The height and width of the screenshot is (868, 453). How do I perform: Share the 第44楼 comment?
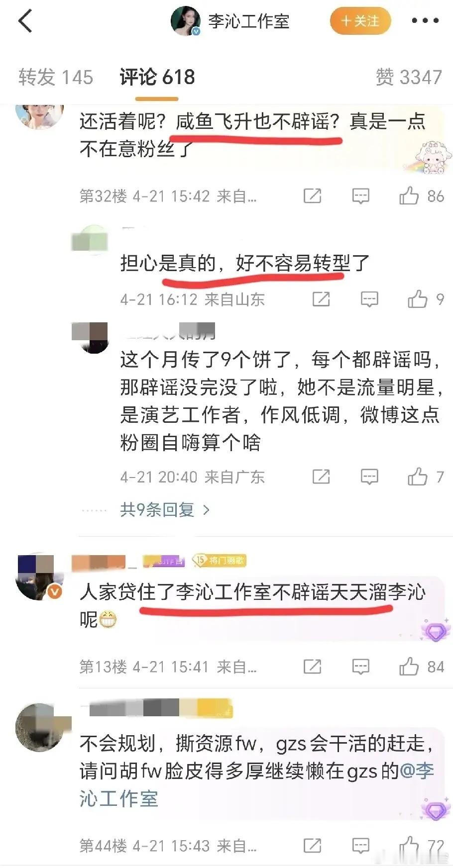(x=312, y=845)
